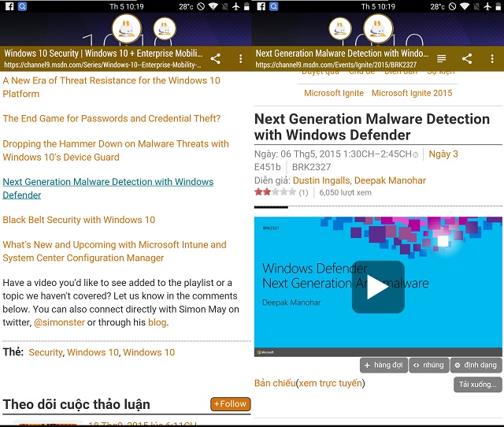Open Facebook notification icon in the right status bar

click(x=261, y=6)
